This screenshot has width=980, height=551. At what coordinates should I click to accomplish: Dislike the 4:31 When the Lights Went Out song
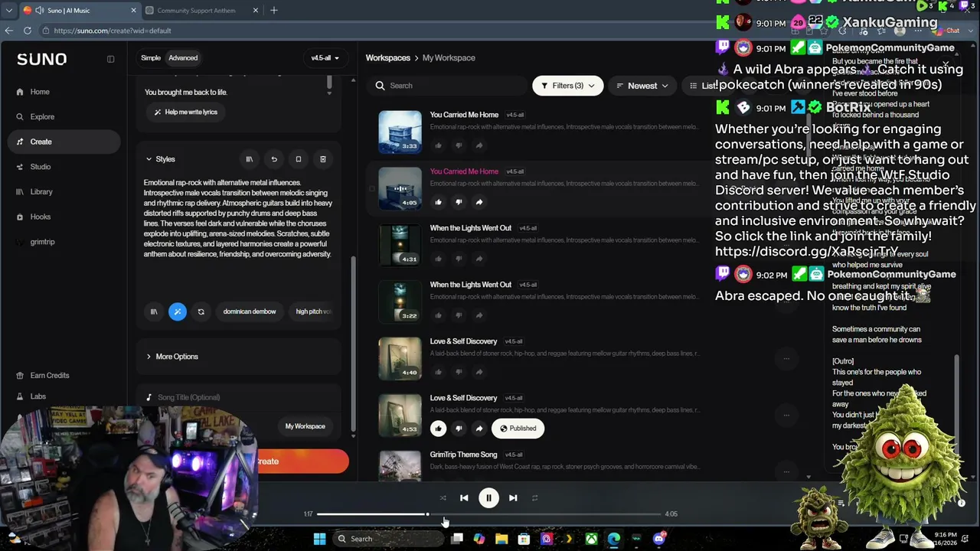459,259
